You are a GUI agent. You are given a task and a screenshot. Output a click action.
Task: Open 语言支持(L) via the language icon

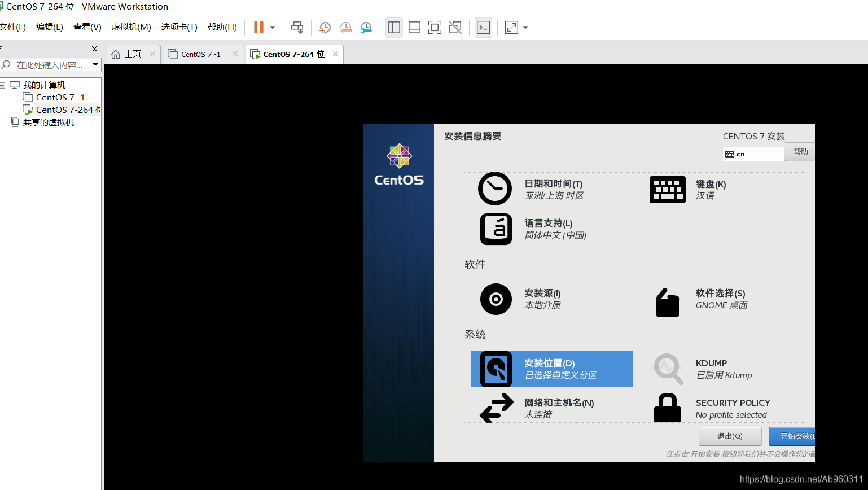(496, 229)
